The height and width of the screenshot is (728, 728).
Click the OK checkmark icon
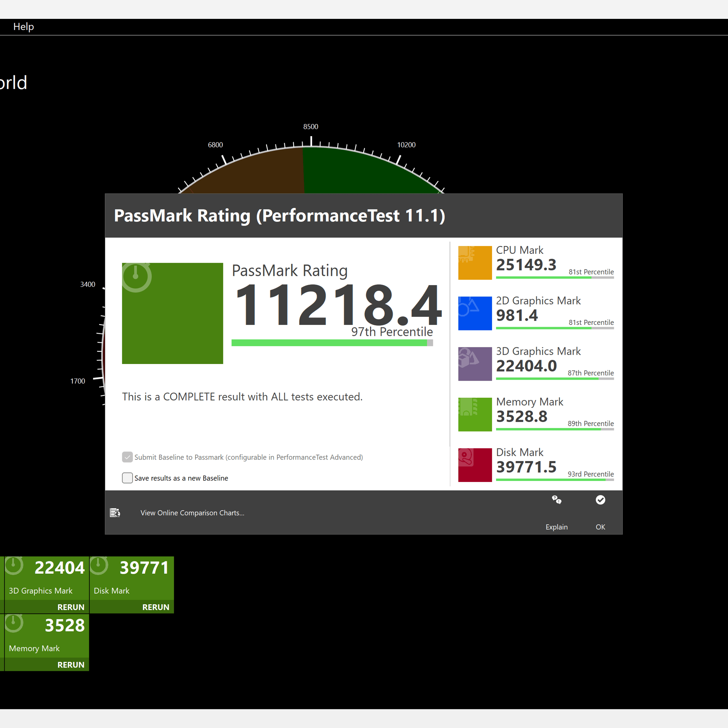click(x=600, y=500)
